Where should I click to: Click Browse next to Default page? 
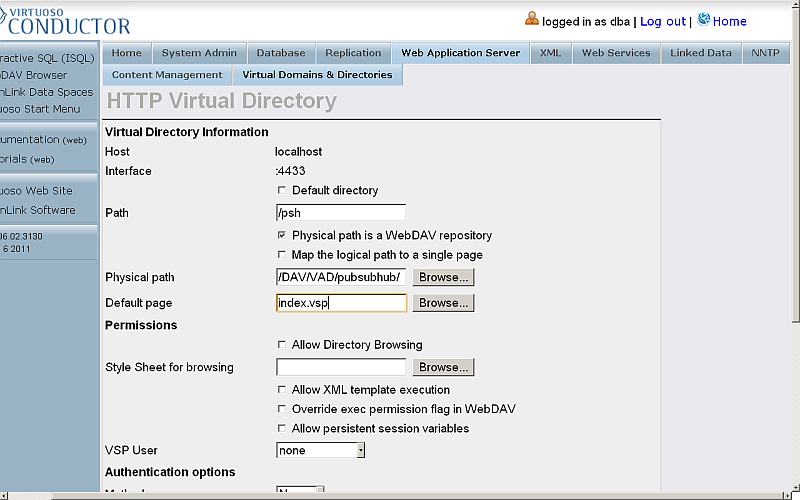coord(443,303)
